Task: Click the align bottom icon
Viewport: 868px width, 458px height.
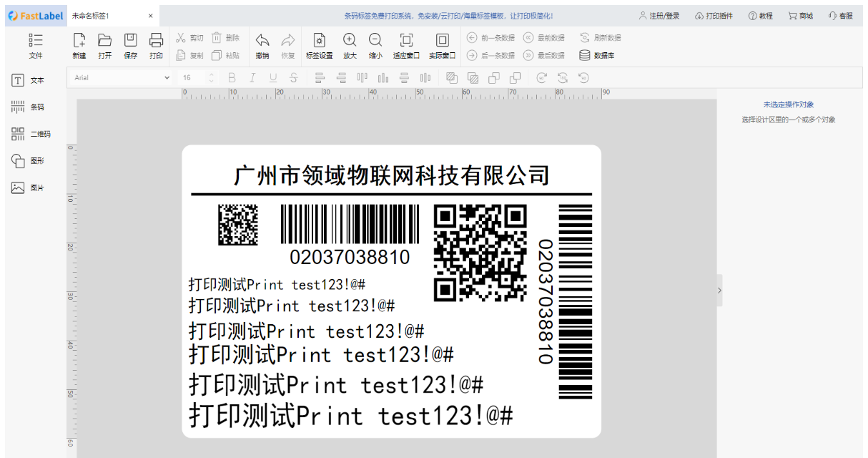Action: 383,77
